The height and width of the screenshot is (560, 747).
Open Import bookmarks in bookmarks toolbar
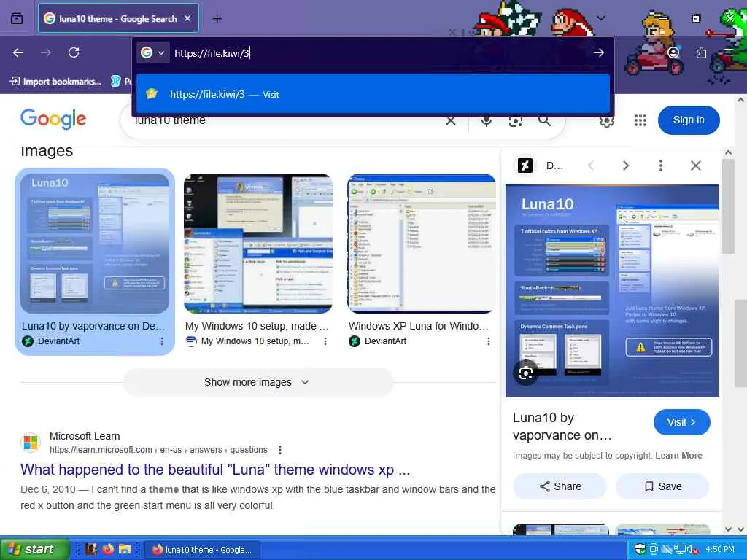tap(55, 82)
